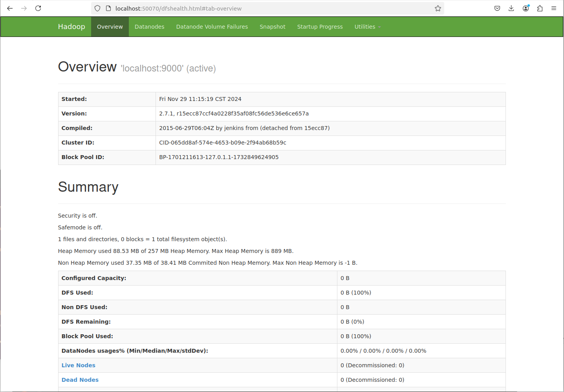Click usages value '0.00% / 0.00% / 0.00% / 0.00%'
This screenshot has height=392, width=564.
[383, 351]
